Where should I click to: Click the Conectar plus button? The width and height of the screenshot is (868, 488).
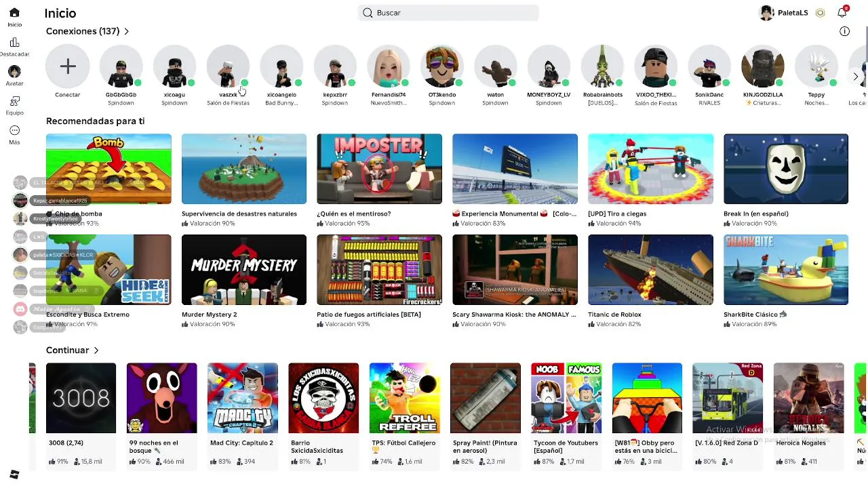[67, 66]
